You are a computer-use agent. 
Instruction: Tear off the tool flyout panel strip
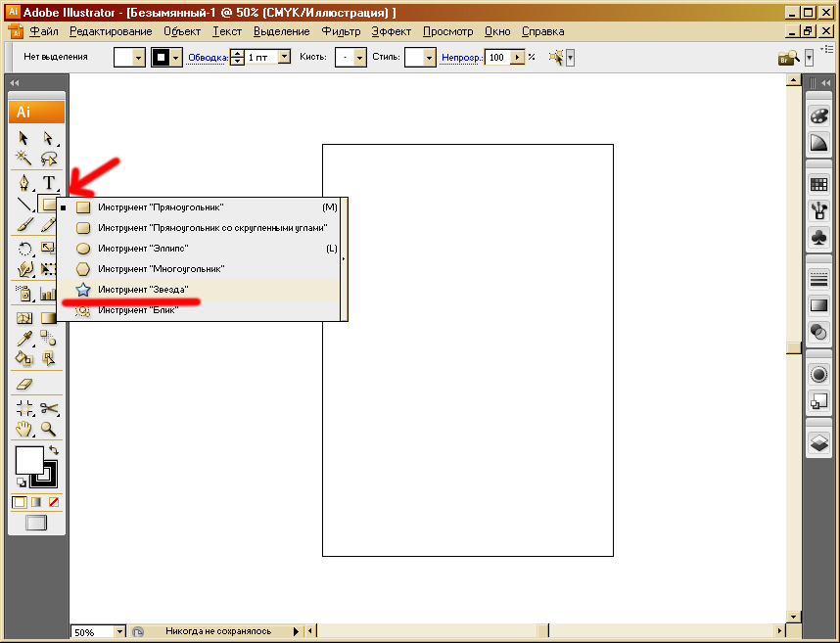pos(344,259)
